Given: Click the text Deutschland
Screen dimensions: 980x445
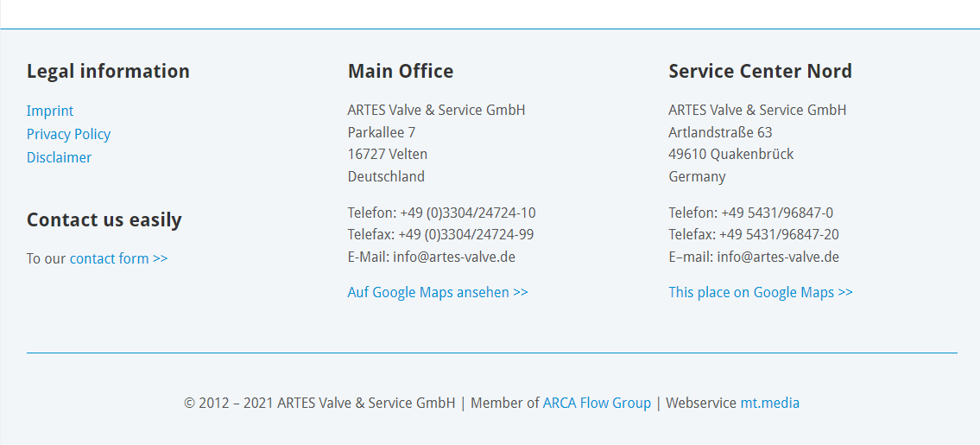Looking at the screenshot, I should point(386,176).
